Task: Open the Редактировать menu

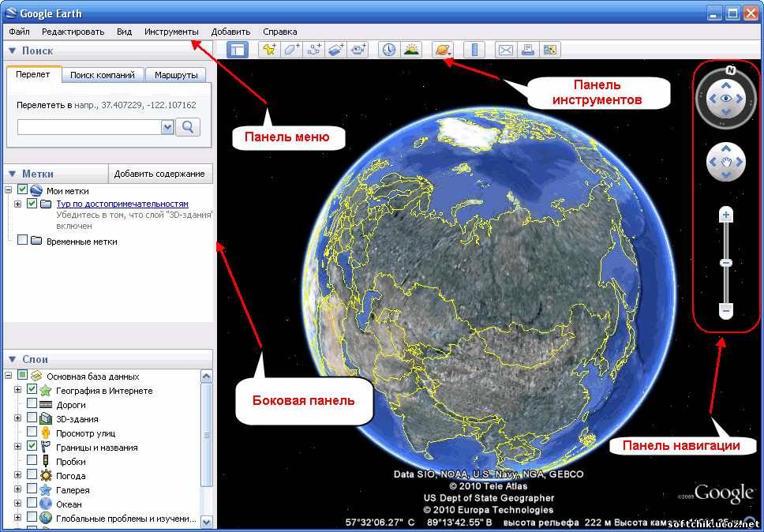Action: click(x=73, y=32)
